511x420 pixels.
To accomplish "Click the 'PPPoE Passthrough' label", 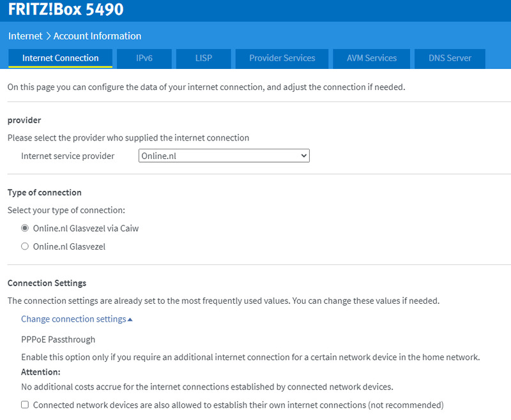I will (x=58, y=340).
